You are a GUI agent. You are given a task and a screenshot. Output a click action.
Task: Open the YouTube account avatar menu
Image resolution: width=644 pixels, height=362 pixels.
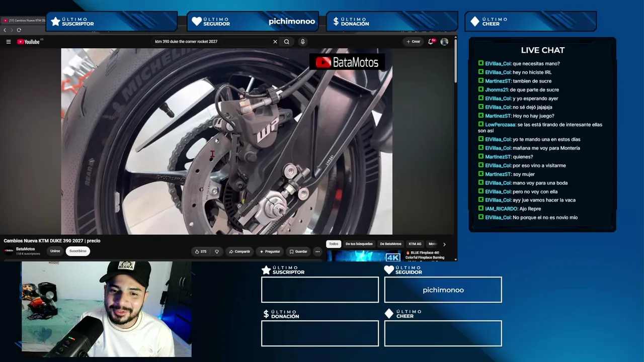tap(444, 42)
